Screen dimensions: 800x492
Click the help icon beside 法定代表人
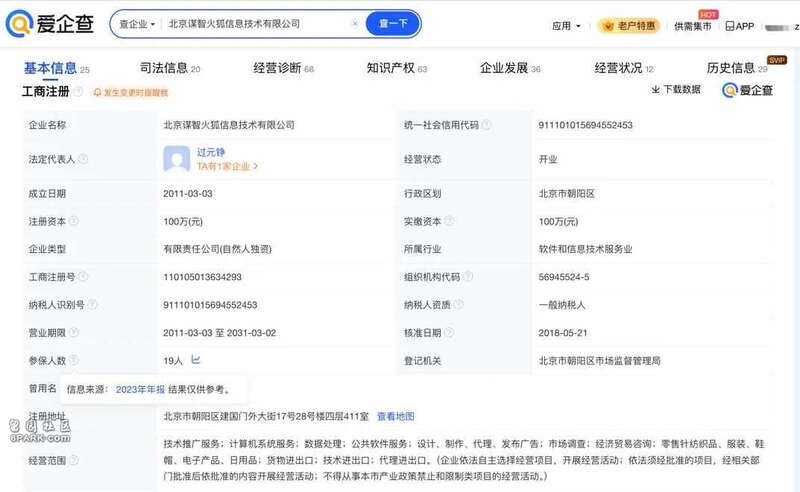click(83, 159)
